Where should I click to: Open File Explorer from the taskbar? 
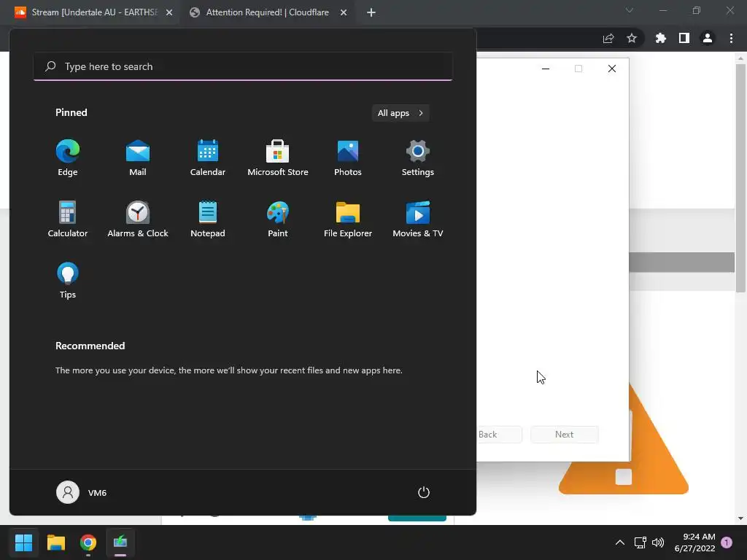[x=55, y=542]
